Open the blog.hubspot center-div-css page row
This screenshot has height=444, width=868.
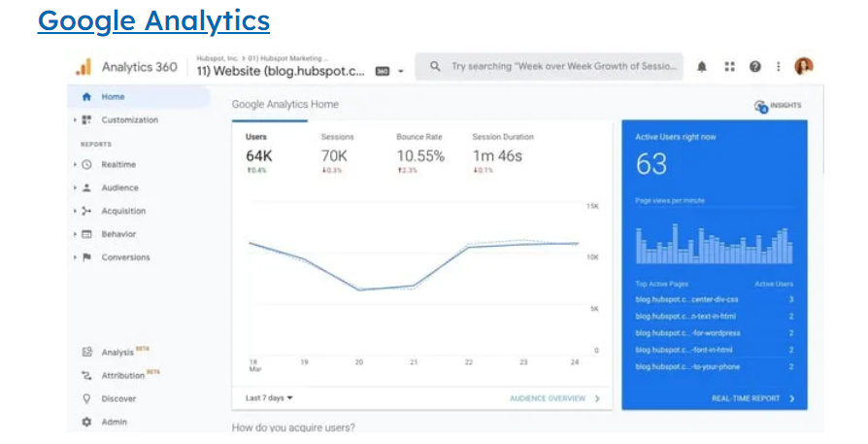point(714,299)
